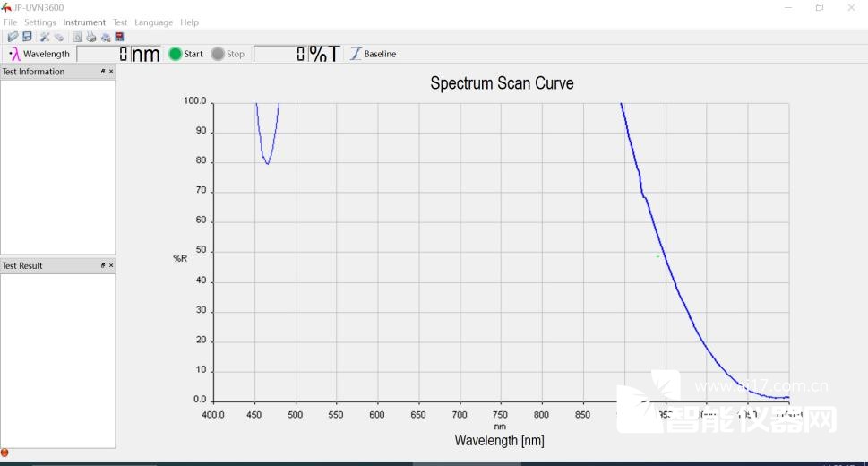The width and height of the screenshot is (868, 466).
Task: Click the print setup icon beside the printer
Action: pyautogui.click(x=105, y=37)
